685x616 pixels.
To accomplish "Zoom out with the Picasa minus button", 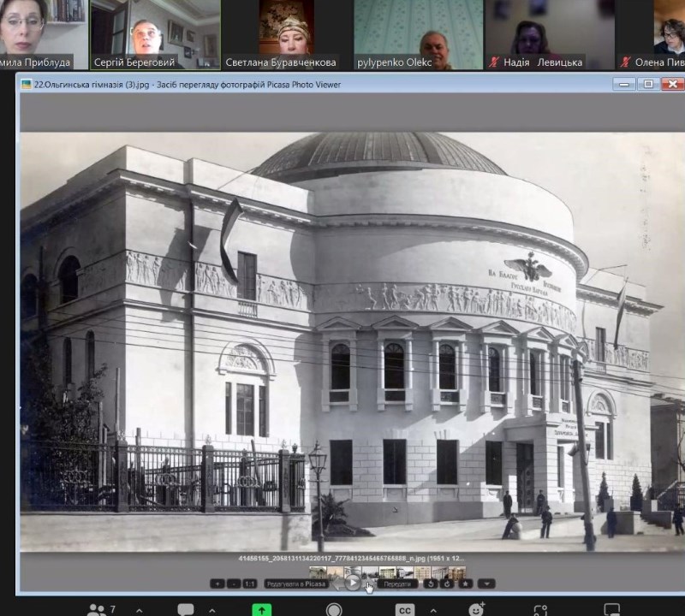I will pos(234,583).
